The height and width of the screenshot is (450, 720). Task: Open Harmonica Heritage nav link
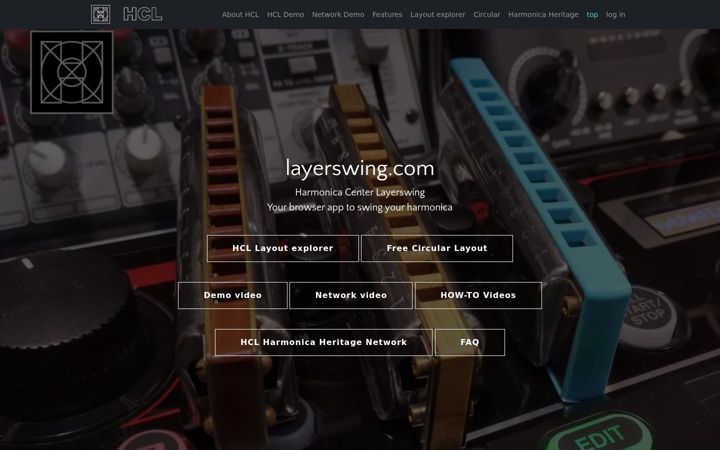(x=543, y=15)
